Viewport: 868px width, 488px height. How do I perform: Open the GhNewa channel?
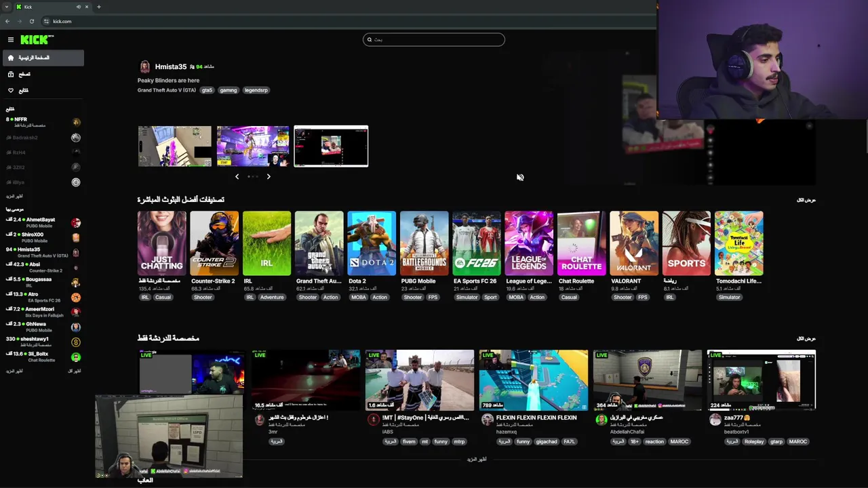43,327
